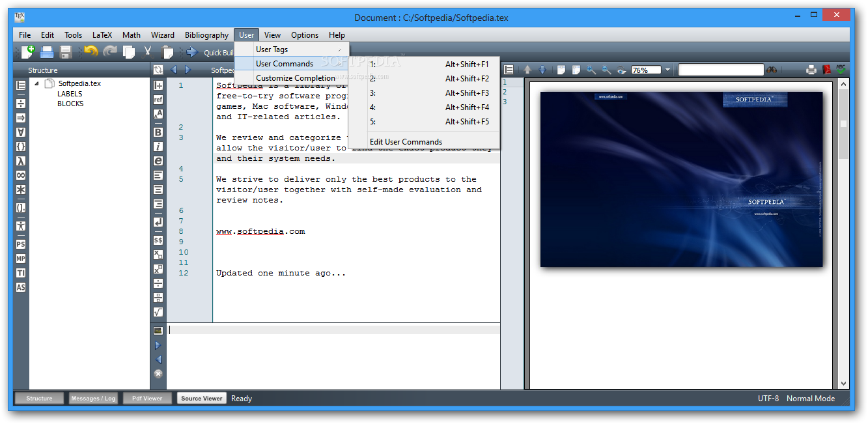The height and width of the screenshot is (424, 868).
Task: Paste from clipboard using toolbar icon
Action: (167, 52)
